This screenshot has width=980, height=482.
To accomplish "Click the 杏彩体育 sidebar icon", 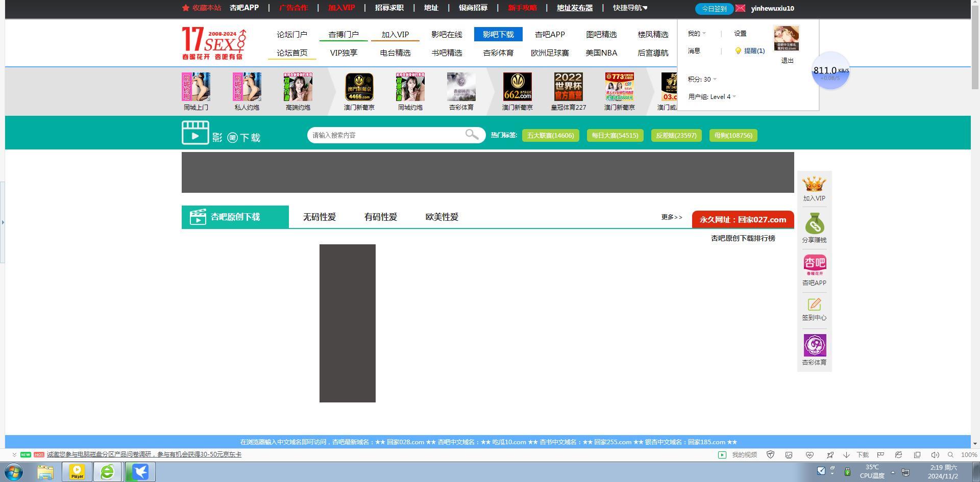I will pos(814,345).
